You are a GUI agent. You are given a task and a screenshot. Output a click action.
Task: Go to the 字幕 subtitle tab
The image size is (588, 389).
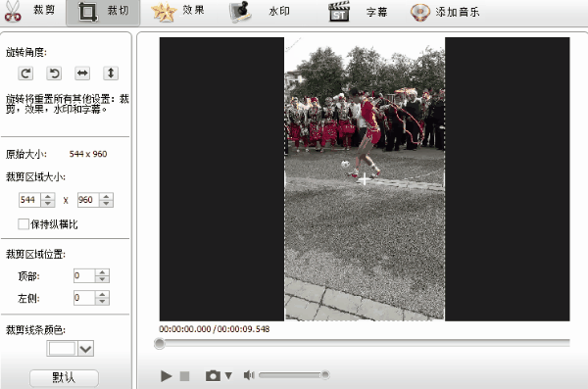358,12
